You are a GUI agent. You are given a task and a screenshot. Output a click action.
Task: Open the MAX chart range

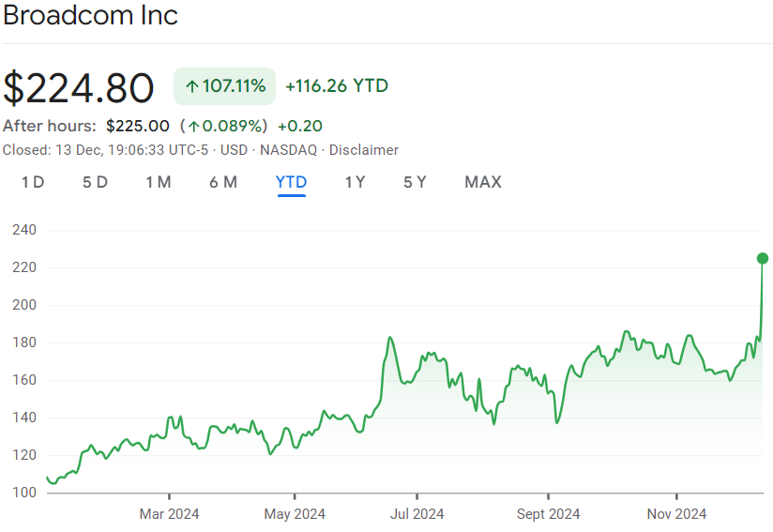(483, 182)
